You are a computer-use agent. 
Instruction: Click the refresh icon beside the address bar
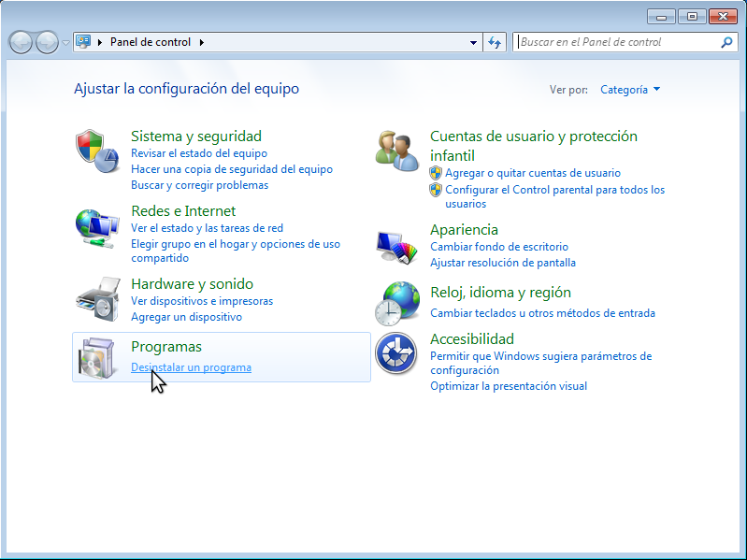tap(495, 42)
